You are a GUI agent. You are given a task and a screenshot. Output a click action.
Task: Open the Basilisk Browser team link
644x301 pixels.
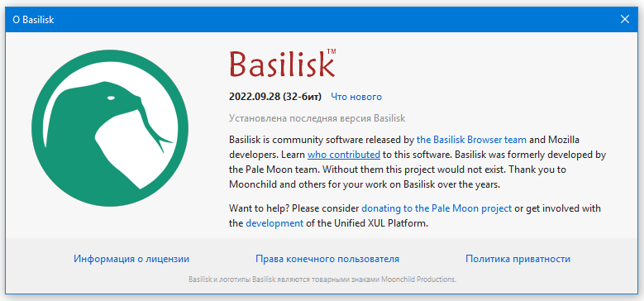(471, 140)
